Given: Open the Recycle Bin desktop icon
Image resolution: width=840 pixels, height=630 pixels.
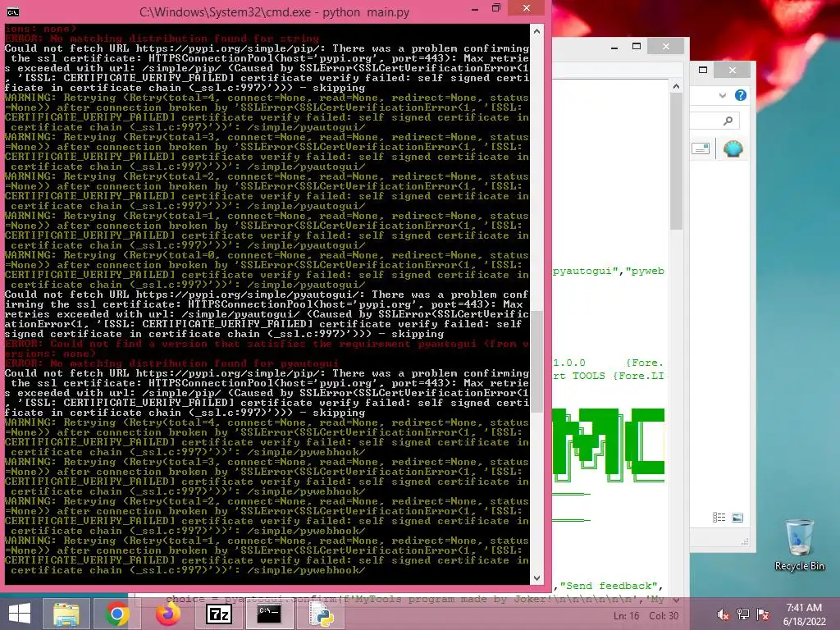Looking at the screenshot, I should [x=799, y=545].
